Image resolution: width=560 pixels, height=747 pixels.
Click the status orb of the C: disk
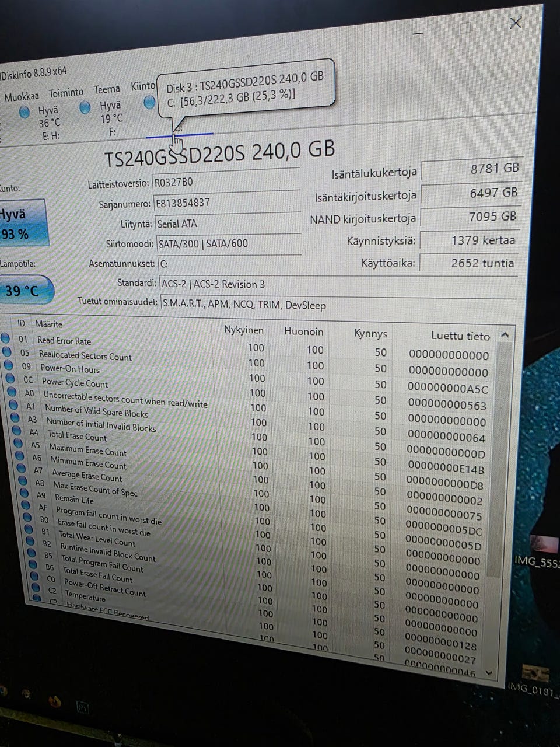pos(150,103)
